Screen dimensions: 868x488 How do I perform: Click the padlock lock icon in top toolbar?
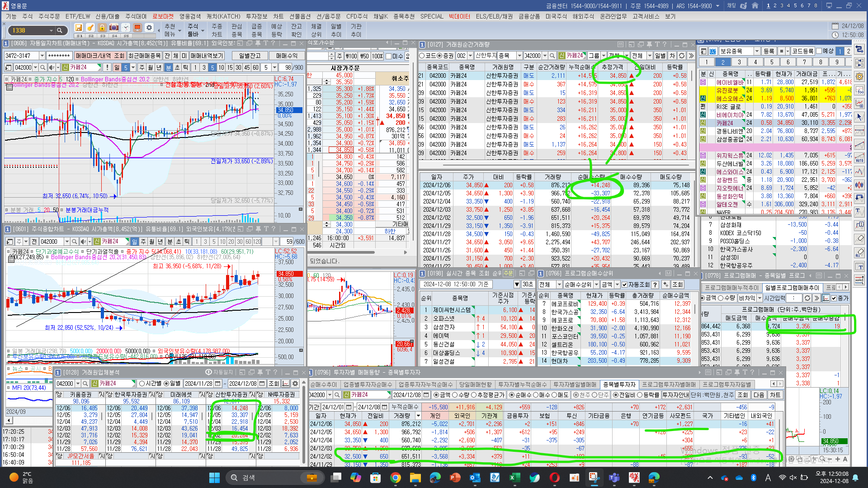tap(102, 28)
